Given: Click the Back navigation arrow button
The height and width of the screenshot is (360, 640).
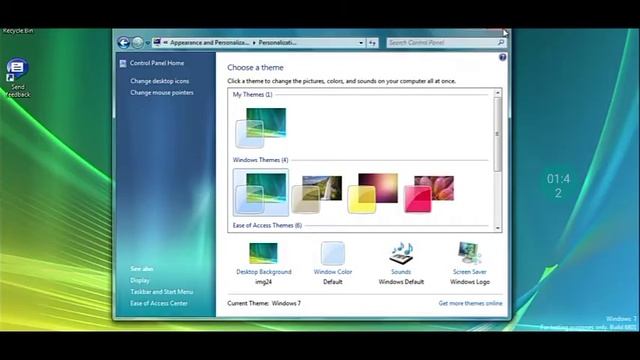Looking at the screenshot, I should point(123,42).
